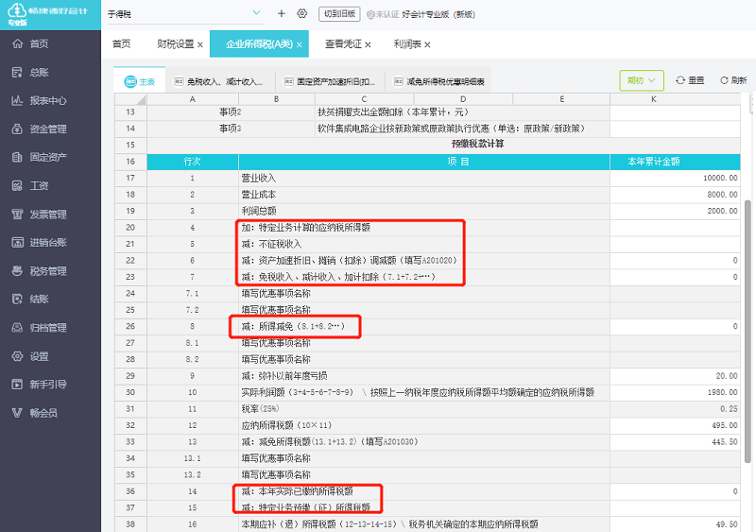Click 实际利润额 amount cell 1980.00

pos(675,392)
